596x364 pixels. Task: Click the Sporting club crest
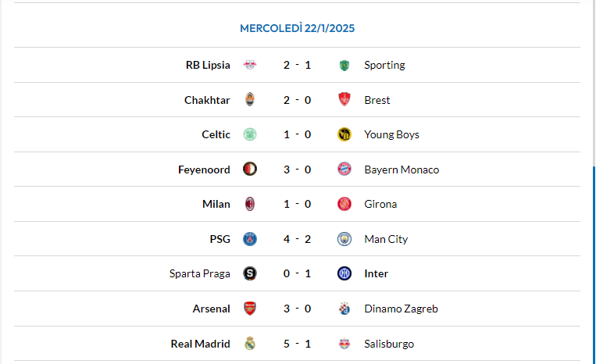(x=344, y=65)
